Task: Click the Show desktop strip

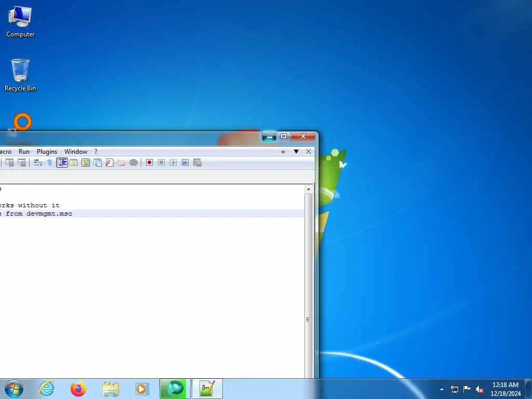Action: (528, 389)
